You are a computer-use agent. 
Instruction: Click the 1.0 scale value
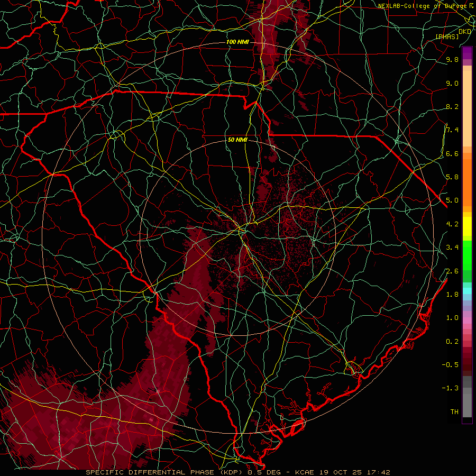(x=452, y=318)
